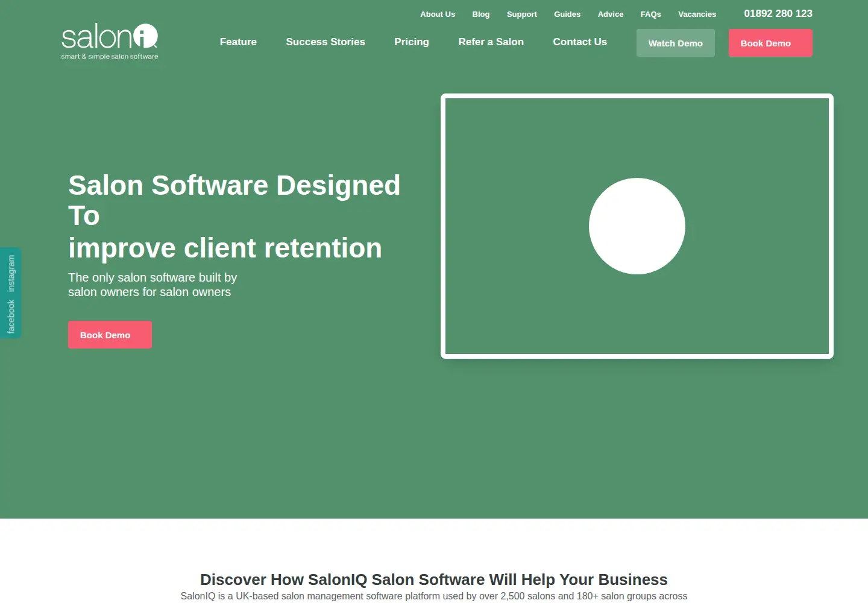View the Vacancies page
The width and height of the screenshot is (868, 603).
(697, 14)
